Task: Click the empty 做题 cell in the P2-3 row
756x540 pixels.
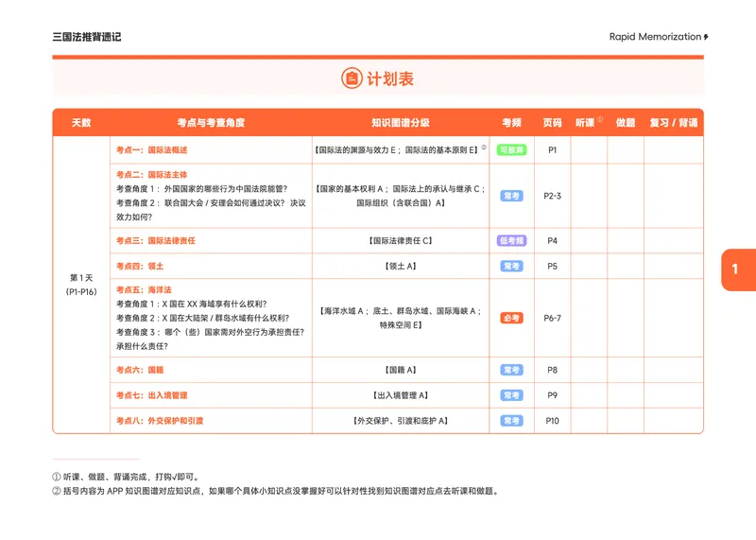Action: coord(626,196)
